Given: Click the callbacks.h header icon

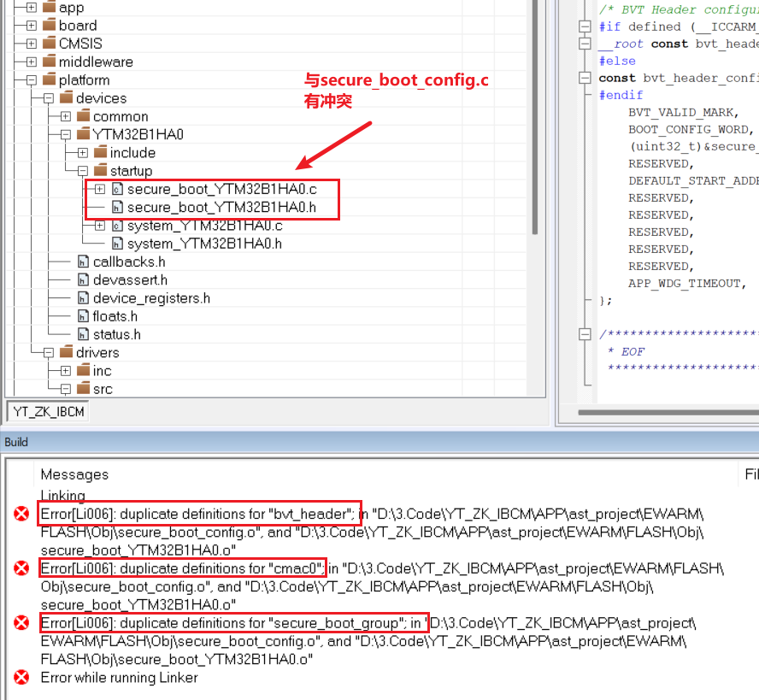Looking at the screenshot, I should (83, 262).
